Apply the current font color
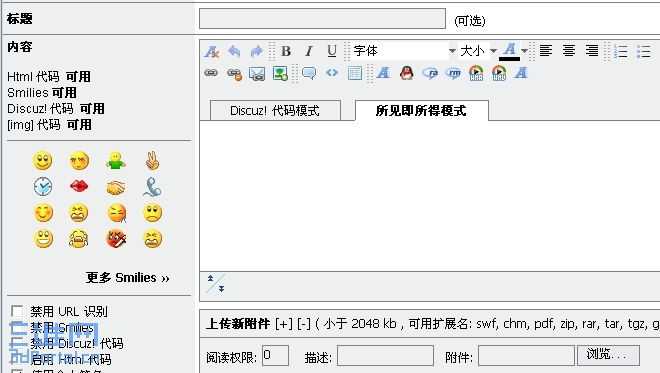 (x=509, y=51)
